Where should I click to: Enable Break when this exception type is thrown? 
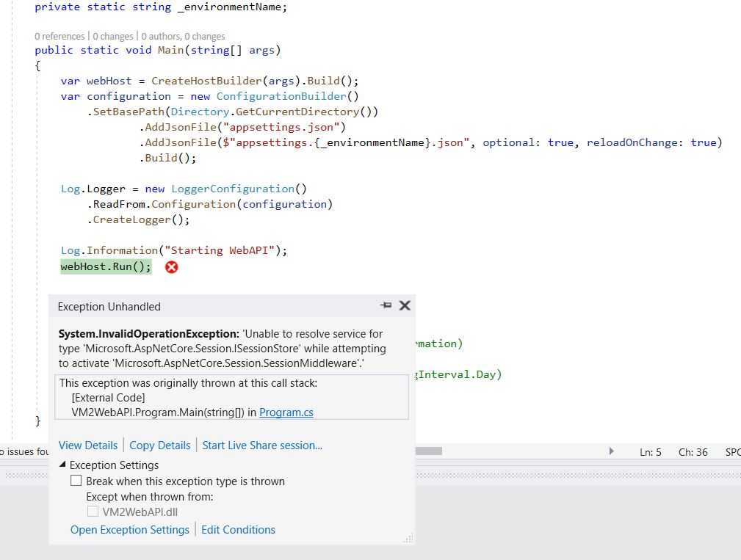tap(76, 480)
